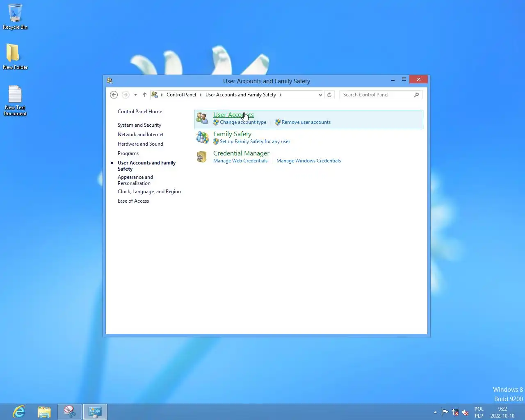Go to Control Panel Home
The image size is (525, 420).
click(x=140, y=112)
